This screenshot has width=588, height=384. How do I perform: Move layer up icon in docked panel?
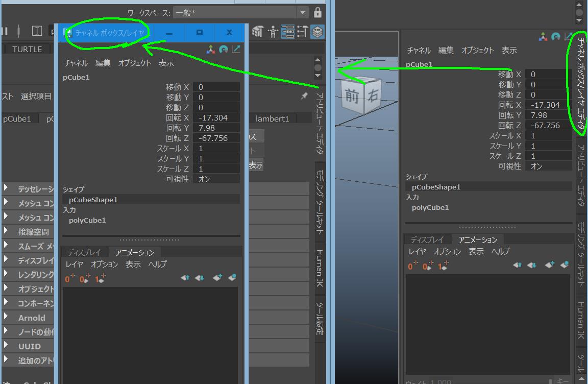(517, 265)
